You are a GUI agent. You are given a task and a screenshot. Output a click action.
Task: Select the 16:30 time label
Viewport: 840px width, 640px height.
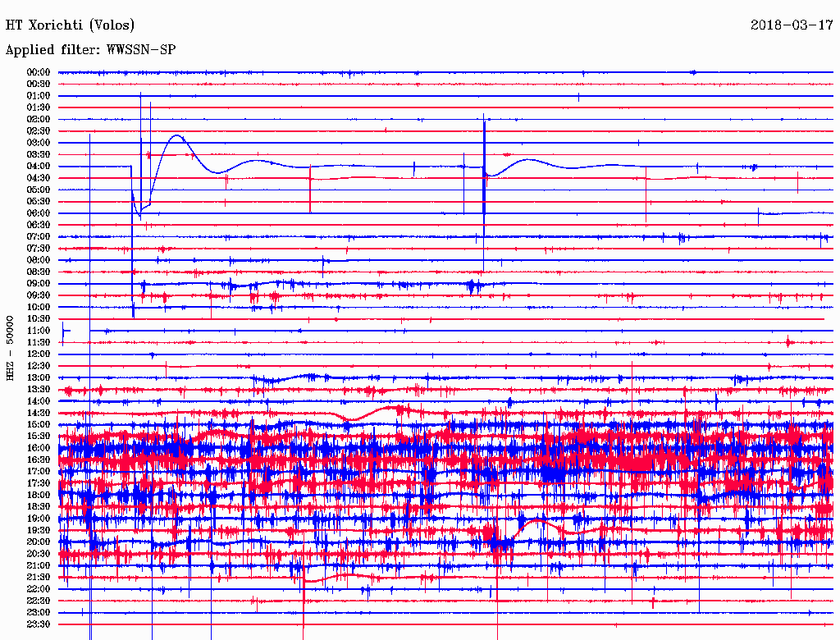pos(39,460)
